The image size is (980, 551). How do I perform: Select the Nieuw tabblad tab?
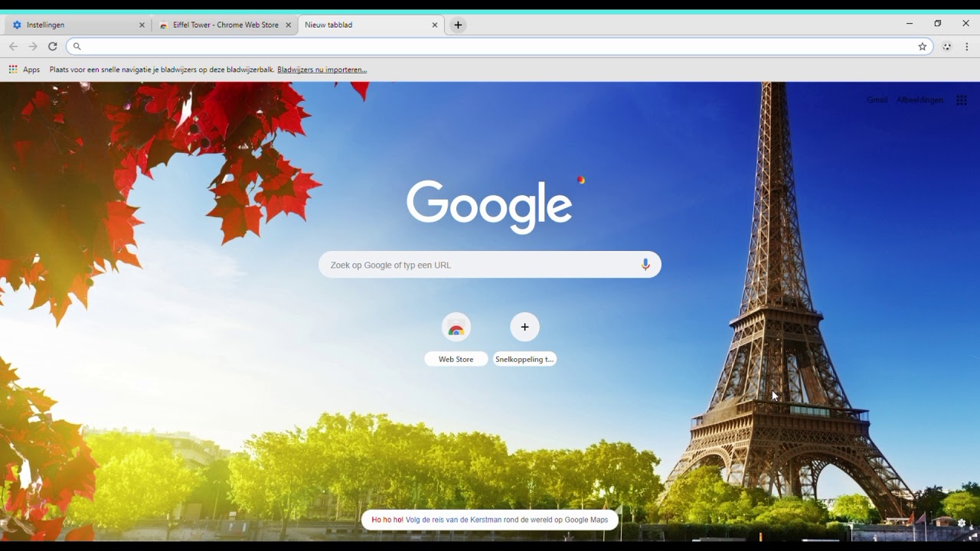(371, 25)
